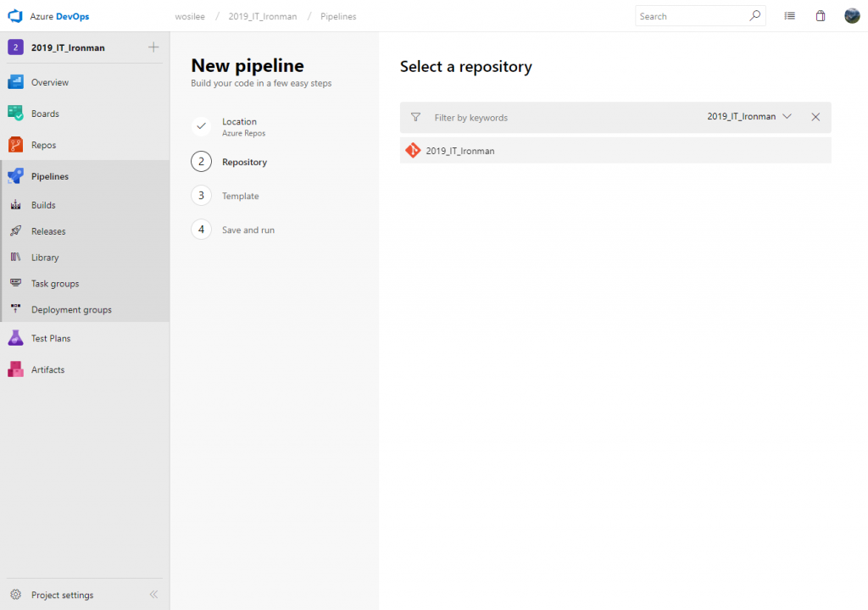The image size is (868, 610).
Task: Click the Azure DevOps logo
Action: coord(15,16)
